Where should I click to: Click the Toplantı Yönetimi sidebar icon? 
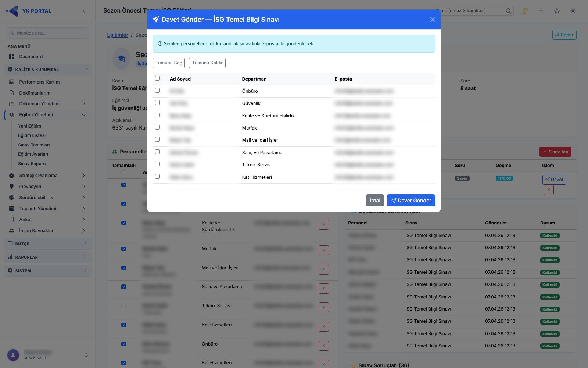tap(12, 209)
